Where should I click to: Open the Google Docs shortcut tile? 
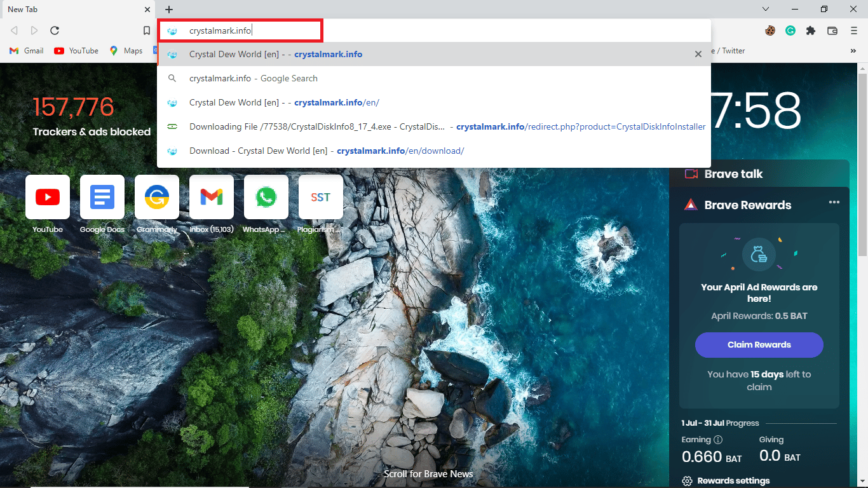coord(102,198)
